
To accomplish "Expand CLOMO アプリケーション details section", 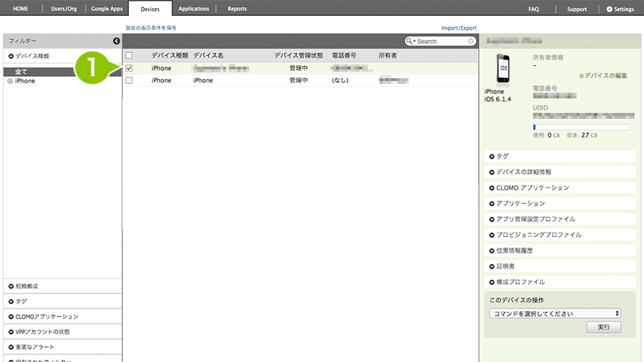I will 560,188.
